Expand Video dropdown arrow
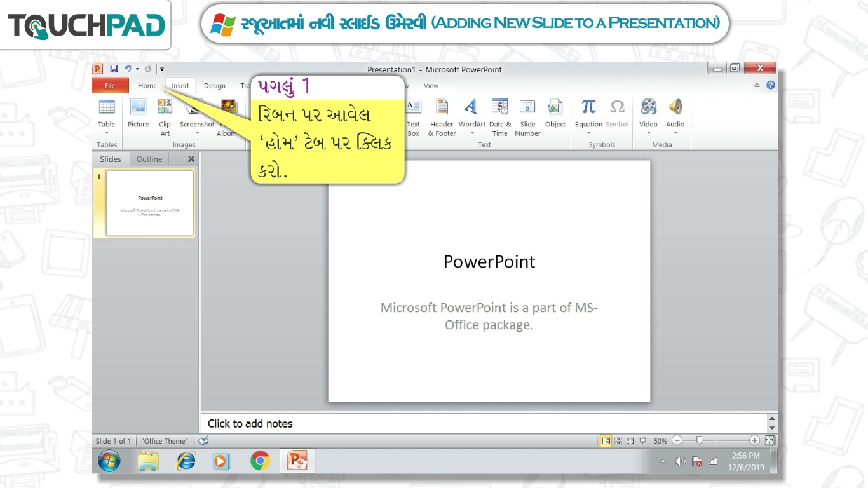 [x=648, y=133]
